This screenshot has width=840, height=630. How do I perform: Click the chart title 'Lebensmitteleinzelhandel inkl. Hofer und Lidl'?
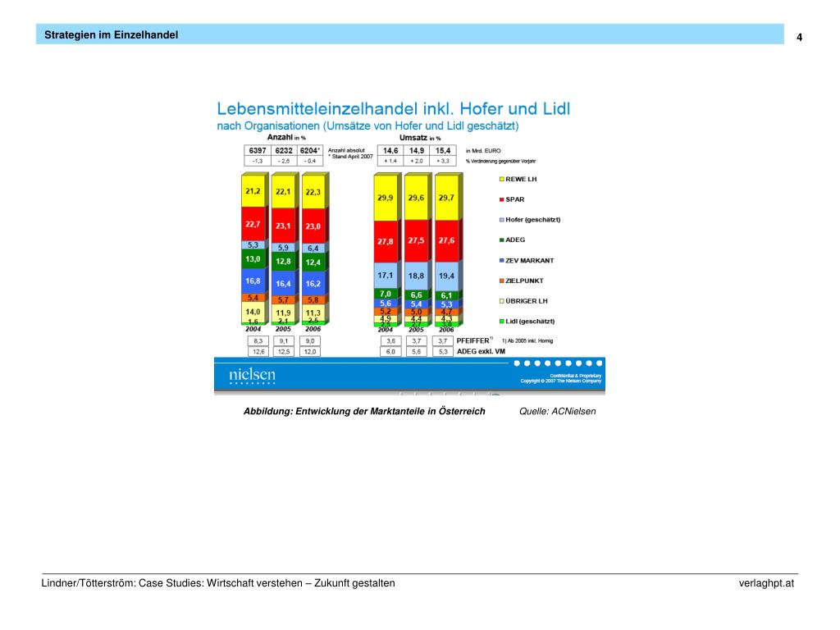[393, 109]
